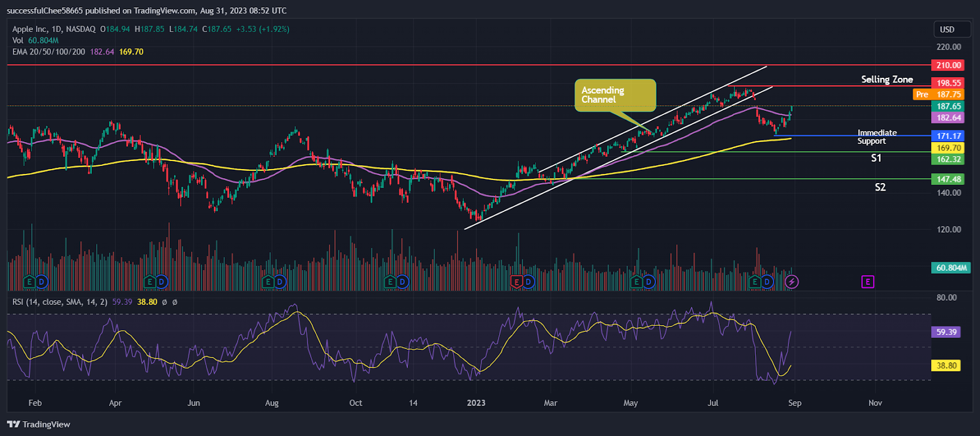The width and height of the screenshot is (980, 436).
Task: Click the 80.00 RSI axis label
Action: click(x=946, y=297)
